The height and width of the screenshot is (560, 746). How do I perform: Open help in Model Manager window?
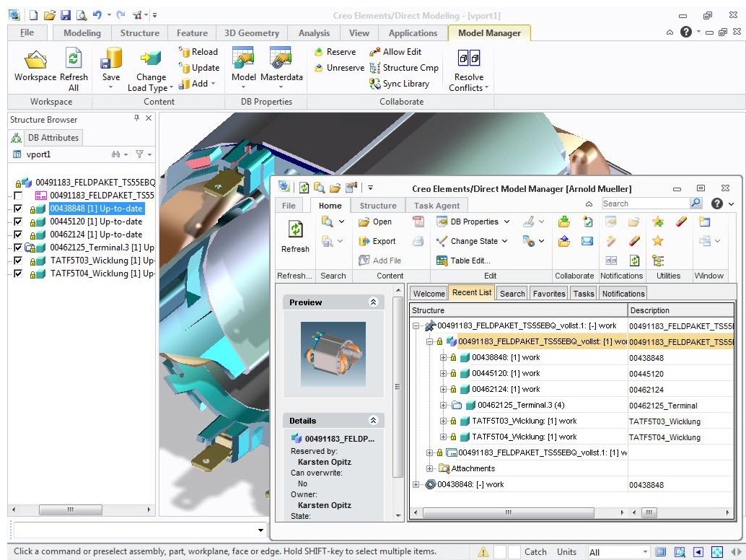click(x=717, y=204)
